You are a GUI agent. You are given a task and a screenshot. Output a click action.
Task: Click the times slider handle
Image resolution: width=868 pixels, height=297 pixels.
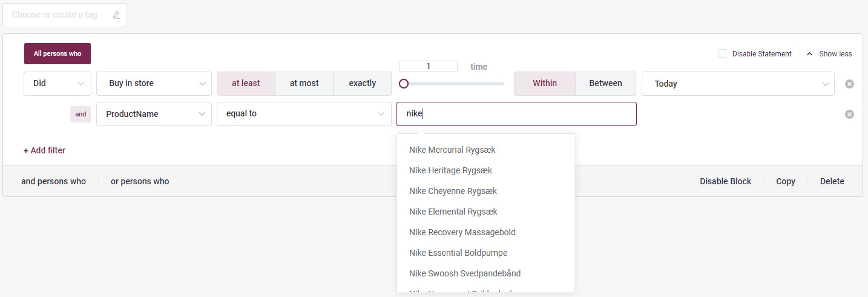pyautogui.click(x=404, y=84)
